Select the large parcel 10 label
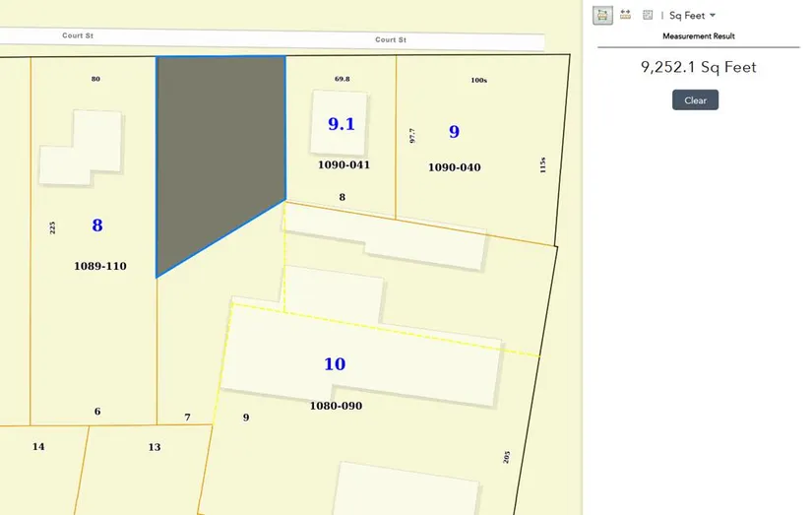 pos(335,364)
